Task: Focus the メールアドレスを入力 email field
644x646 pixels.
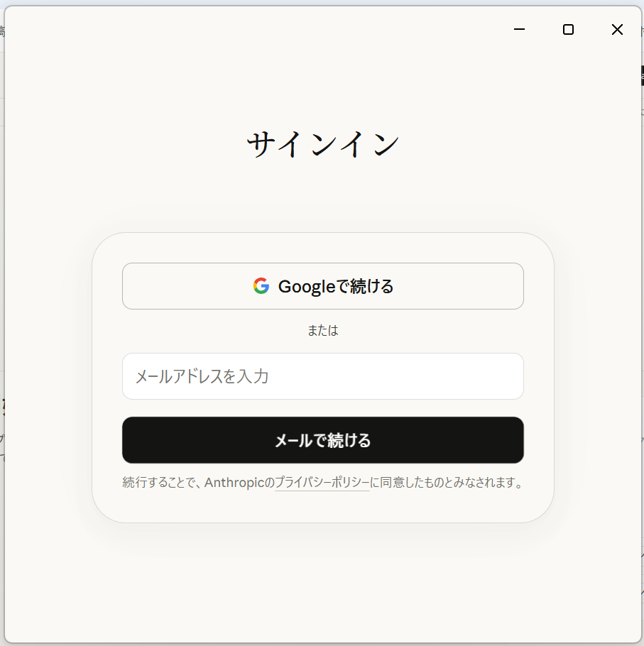Action: tap(322, 376)
